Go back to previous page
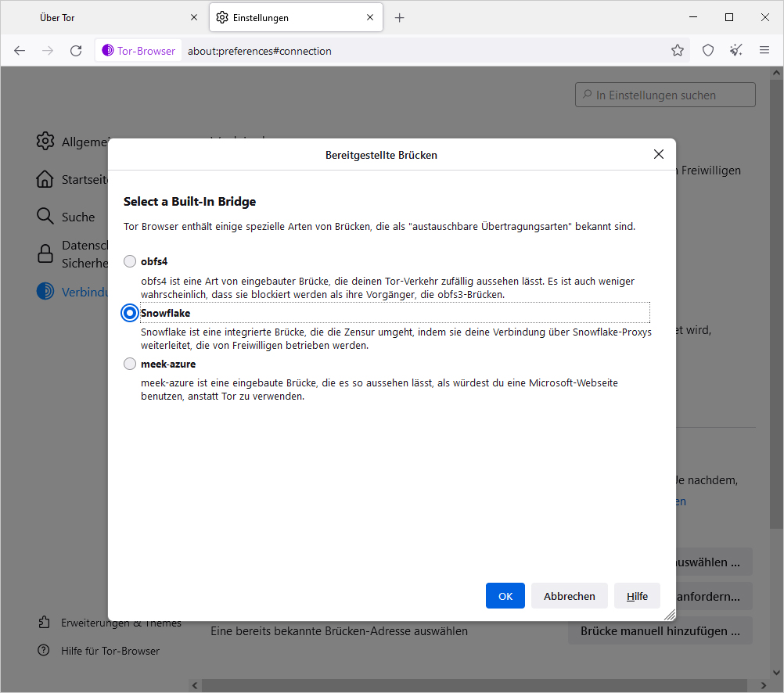 click(x=20, y=51)
